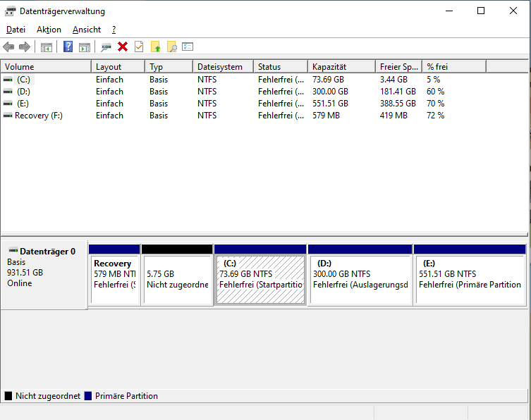Click the folder search magnifier icon
Screen dimensions: 531x420
[x=172, y=47]
